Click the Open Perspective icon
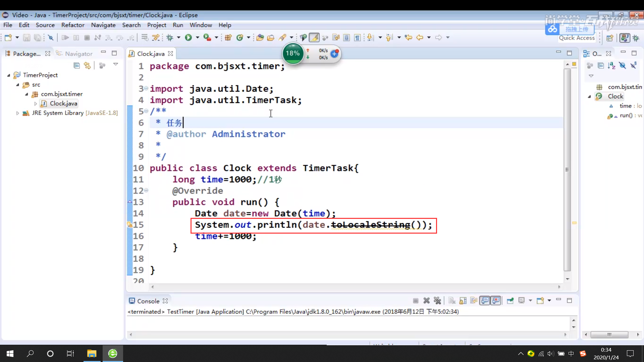Image resolution: width=644 pixels, height=362 pixels. pyautogui.click(x=610, y=38)
